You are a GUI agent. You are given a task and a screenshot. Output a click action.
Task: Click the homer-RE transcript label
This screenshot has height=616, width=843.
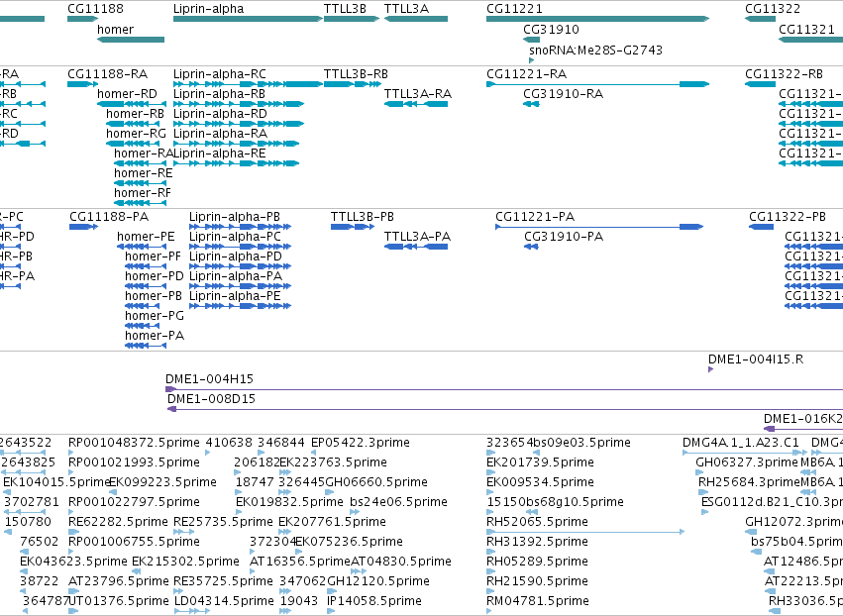click(143, 173)
